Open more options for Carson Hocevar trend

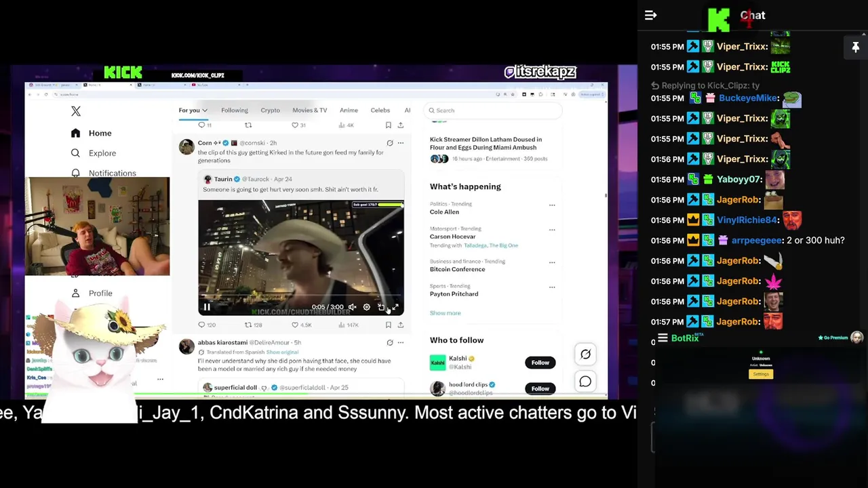(552, 230)
